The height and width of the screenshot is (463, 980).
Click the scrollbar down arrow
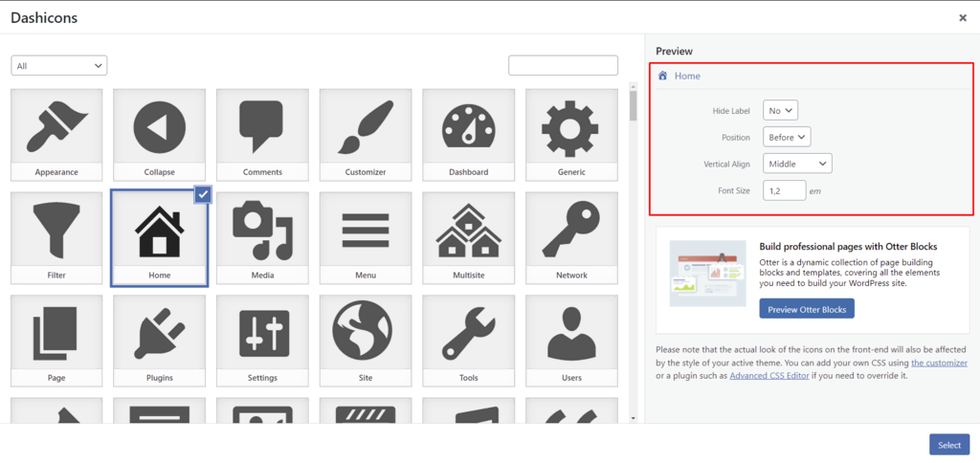pyautogui.click(x=634, y=417)
